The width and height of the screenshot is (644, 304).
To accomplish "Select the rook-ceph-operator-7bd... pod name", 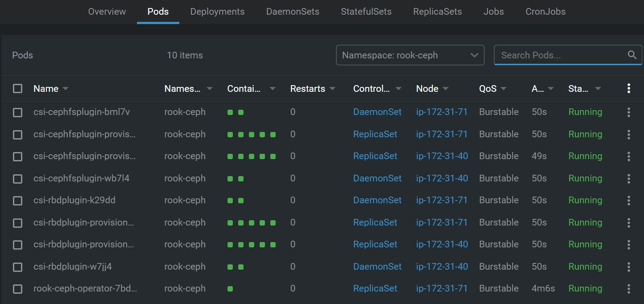I will [x=85, y=289].
